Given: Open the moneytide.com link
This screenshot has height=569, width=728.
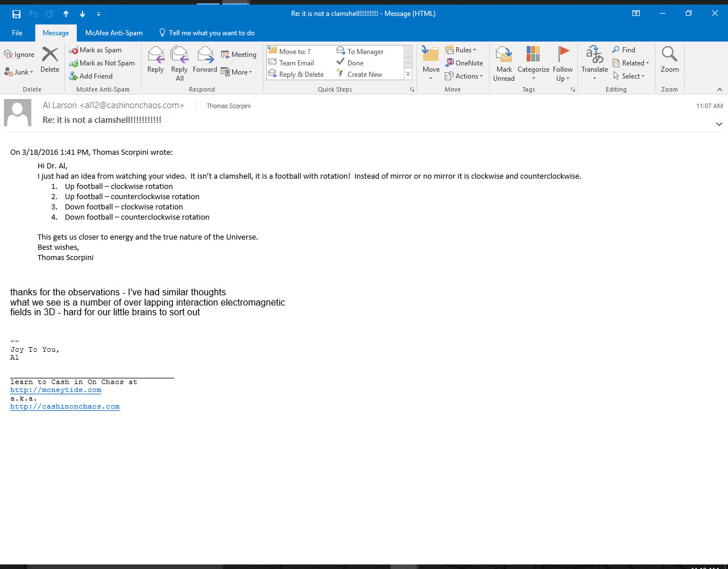Looking at the screenshot, I should click(x=56, y=390).
